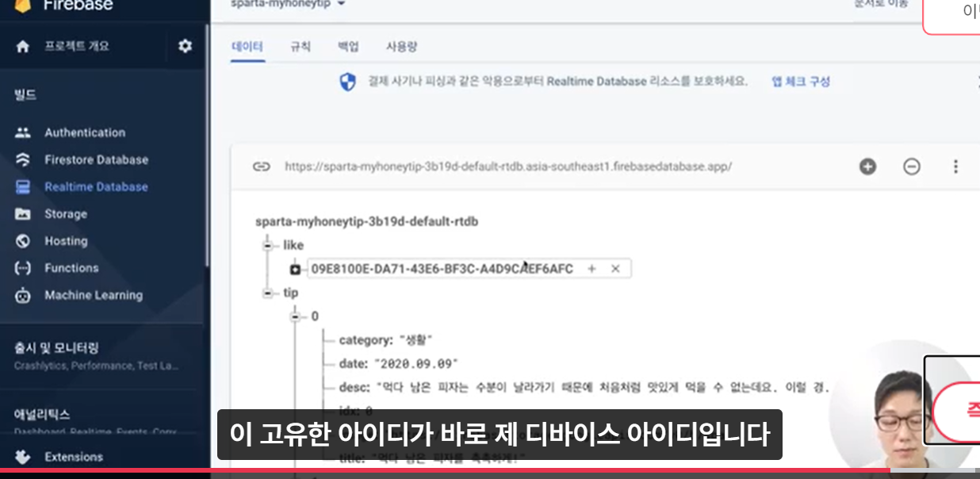Click shield icon in App Check banner

point(347,82)
